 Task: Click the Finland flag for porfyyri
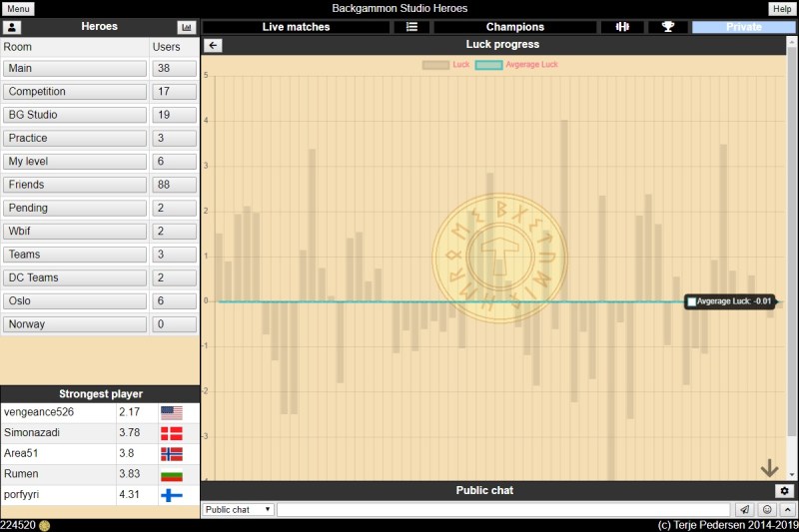pyautogui.click(x=172, y=495)
